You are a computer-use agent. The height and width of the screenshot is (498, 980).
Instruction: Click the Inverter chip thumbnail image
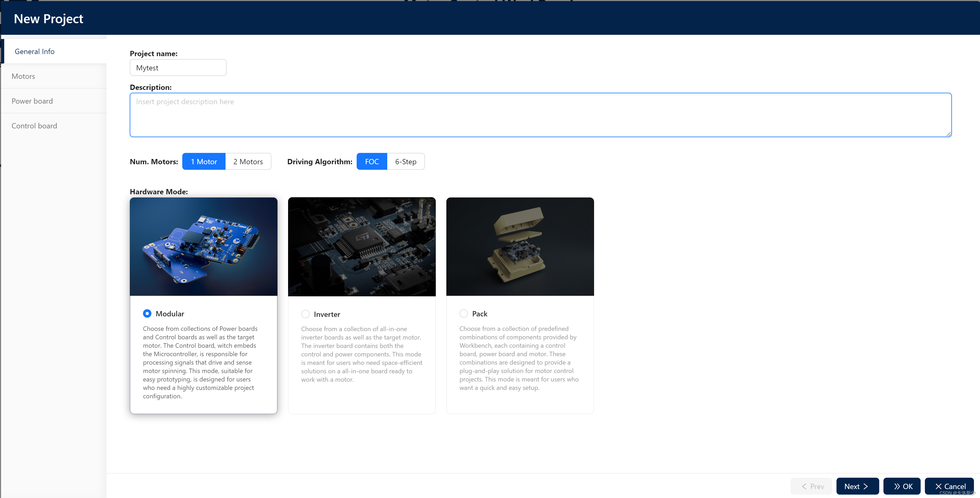pos(362,246)
